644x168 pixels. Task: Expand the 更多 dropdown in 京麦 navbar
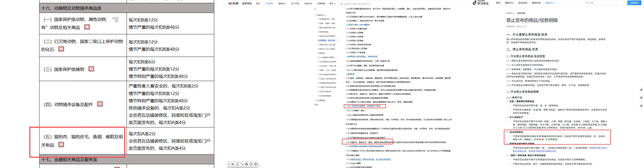(x=332, y=4)
